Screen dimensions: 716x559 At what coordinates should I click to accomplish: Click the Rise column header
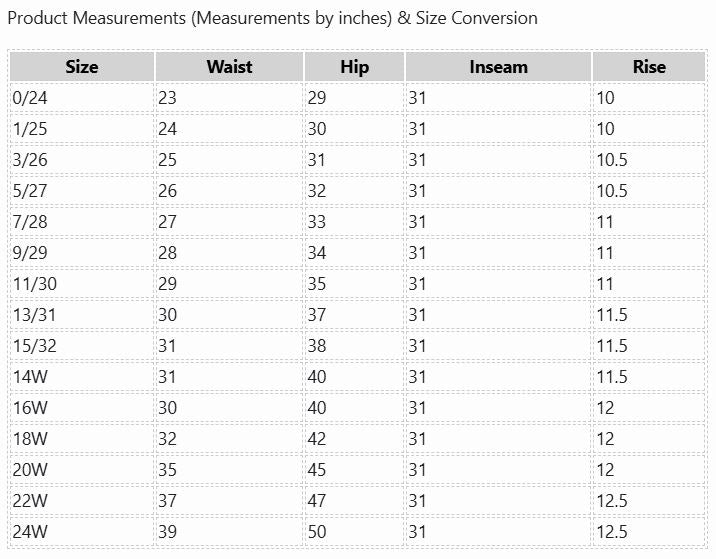(x=649, y=67)
